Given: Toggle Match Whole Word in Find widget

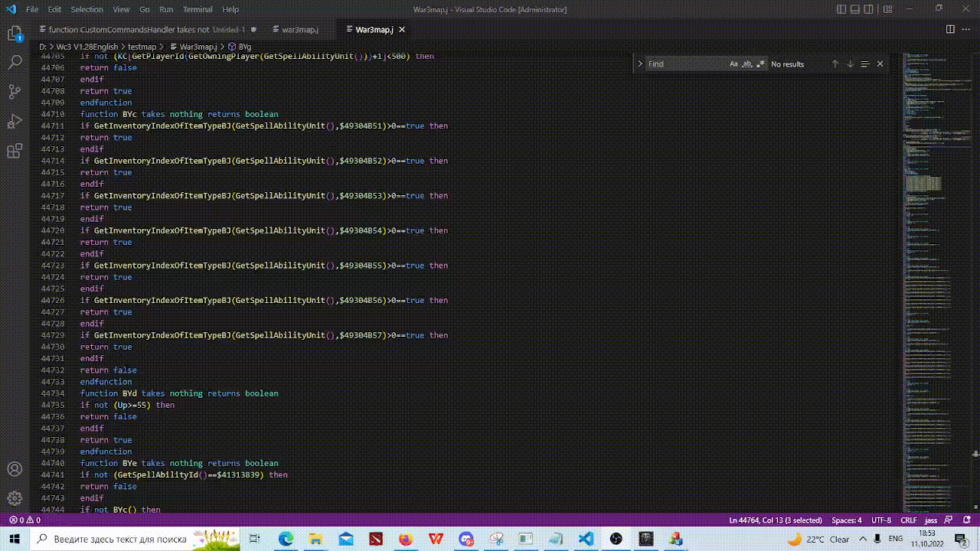Looking at the screenshot, I should coord(747,64).
